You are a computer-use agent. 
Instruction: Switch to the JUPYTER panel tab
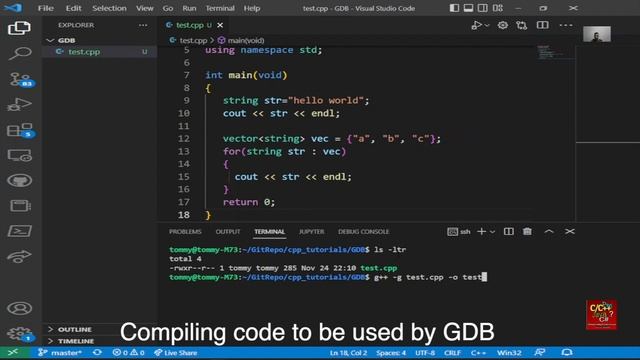coord(311,231)
